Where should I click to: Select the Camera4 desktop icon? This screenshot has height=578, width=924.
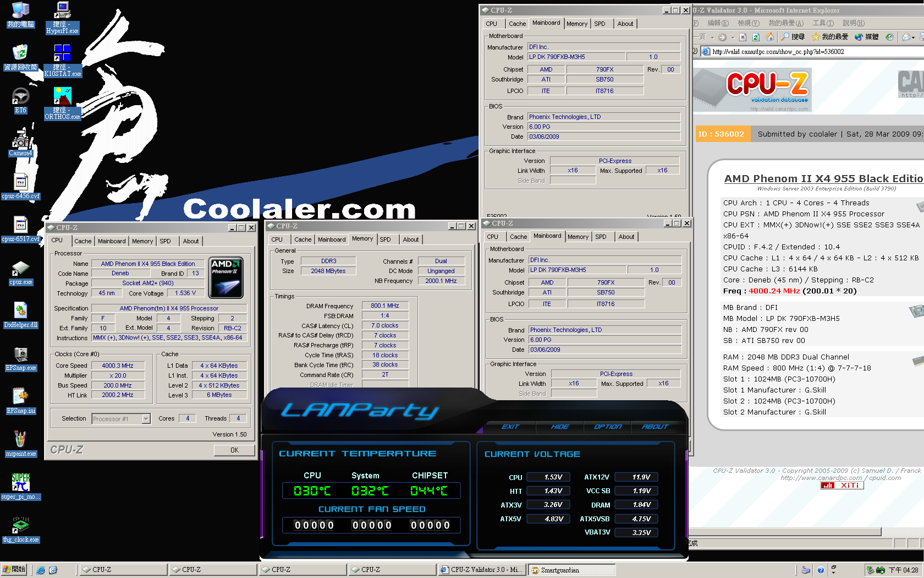[x=20, y=143]
